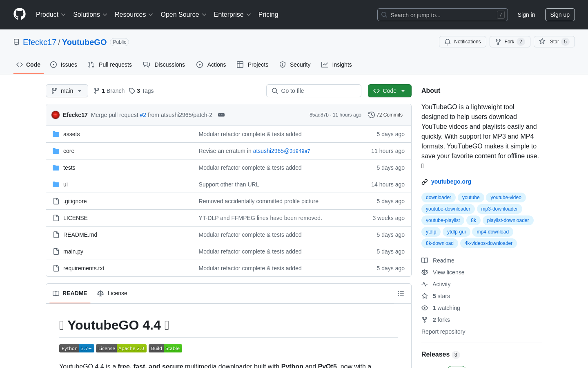
Task: View 72 Commits history
Action: 385,115
